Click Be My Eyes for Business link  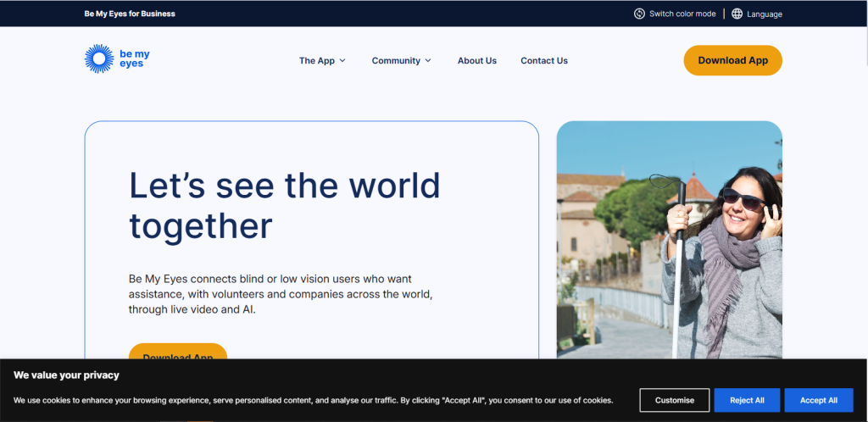click(x=130, y=14)
